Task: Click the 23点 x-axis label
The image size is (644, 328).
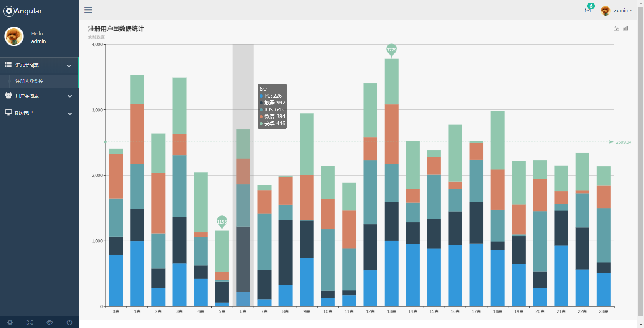Action: [604, 311]
